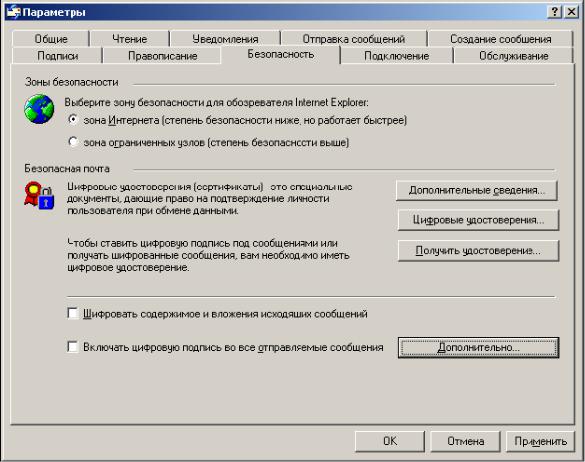This screenshot has width=585, height=462.
Task: Click the Получить удостоверение button
Action: 478,250
